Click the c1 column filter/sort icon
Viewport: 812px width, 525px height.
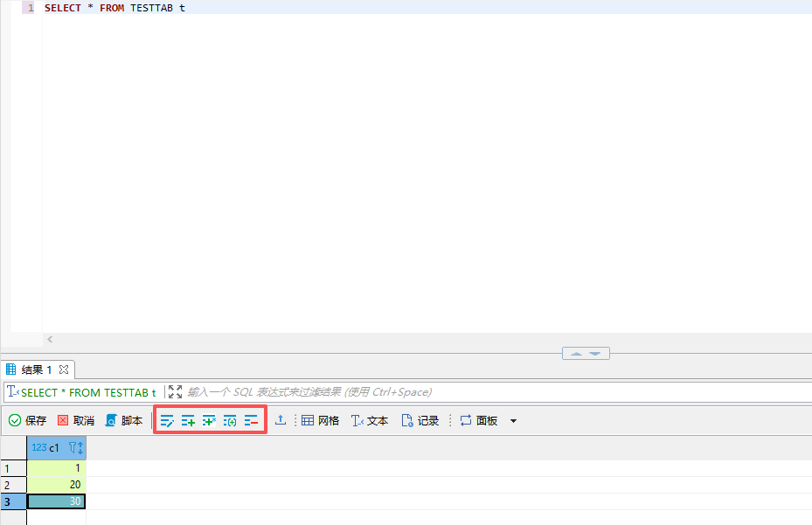click(x=75, y=447)
